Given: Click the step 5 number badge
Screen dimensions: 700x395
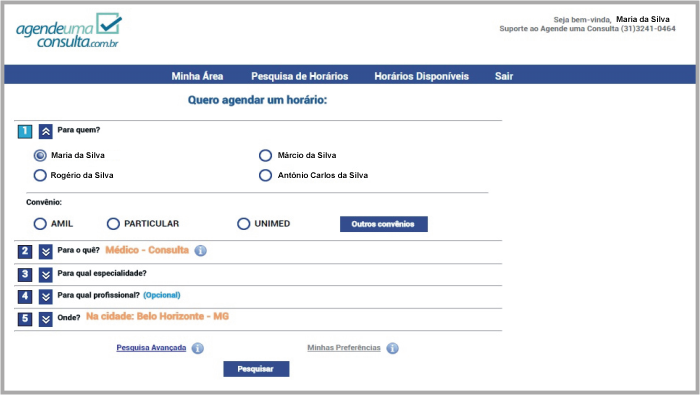Looking at the screenshot, I should tap(25, 319).
